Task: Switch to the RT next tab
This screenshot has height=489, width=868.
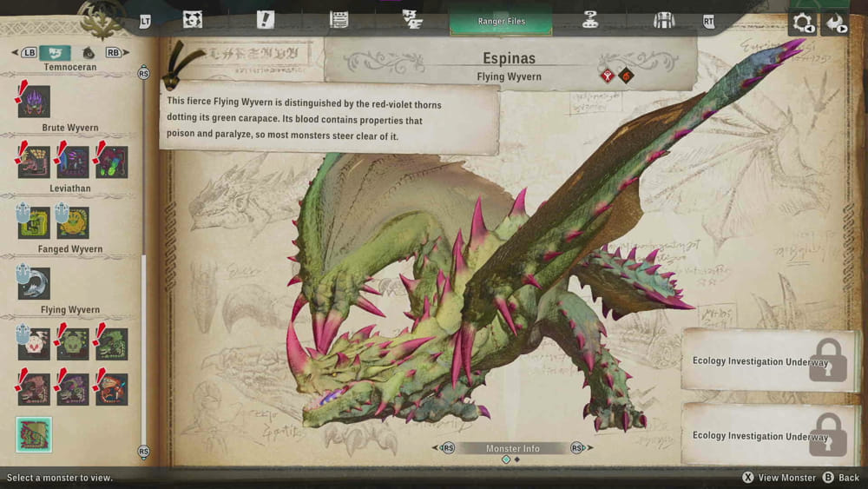Action: coord(708,21)
